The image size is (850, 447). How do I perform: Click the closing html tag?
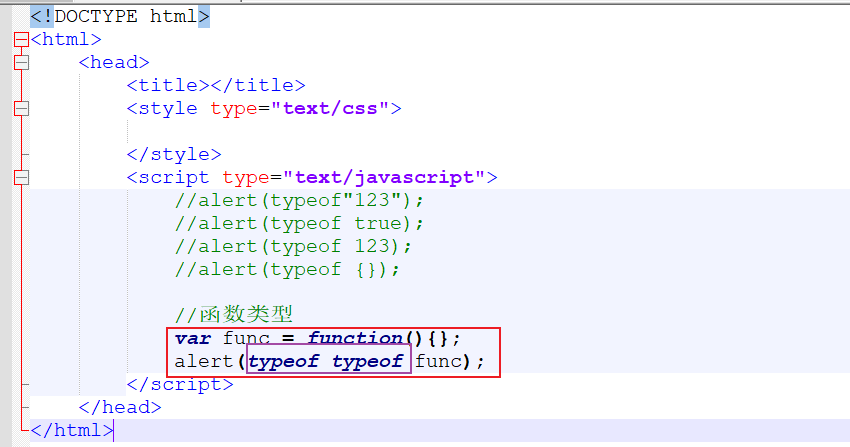(72, 431)
